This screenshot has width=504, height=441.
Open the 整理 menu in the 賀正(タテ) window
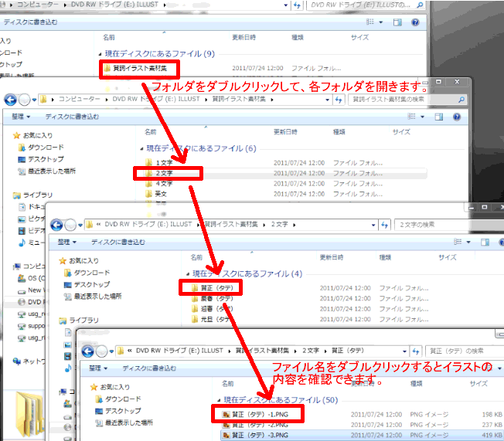[98, 368]
